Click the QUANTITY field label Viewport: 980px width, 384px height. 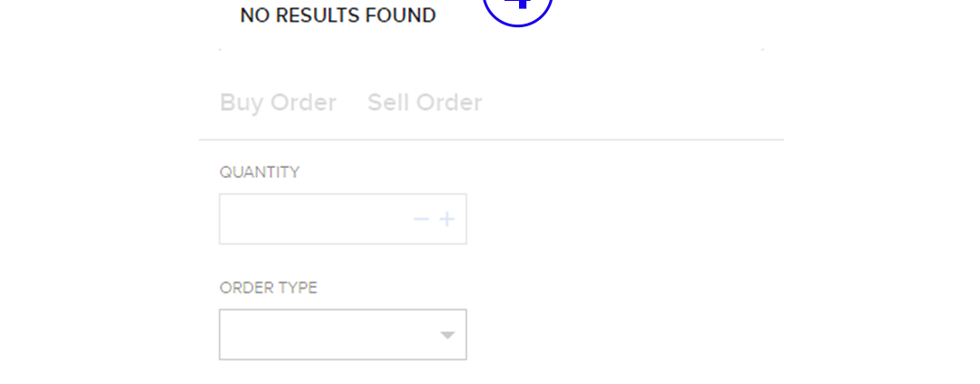[x=260, y=172]
